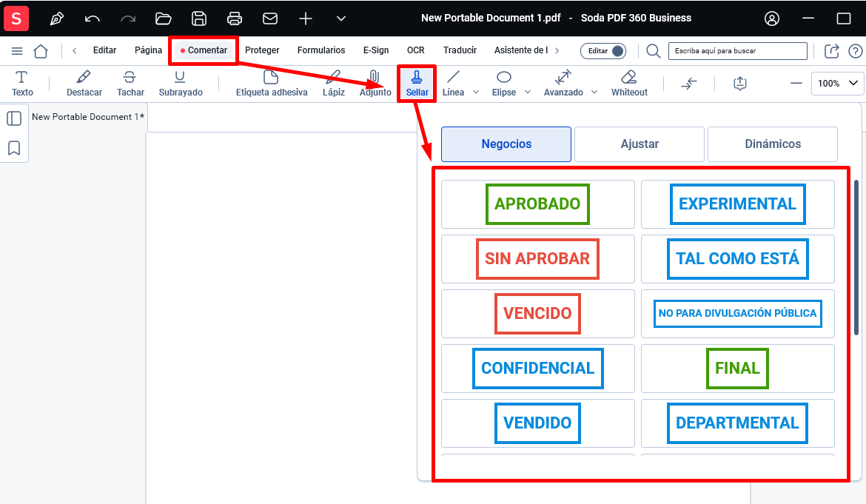Open the hamburger menu

[17, 51]
